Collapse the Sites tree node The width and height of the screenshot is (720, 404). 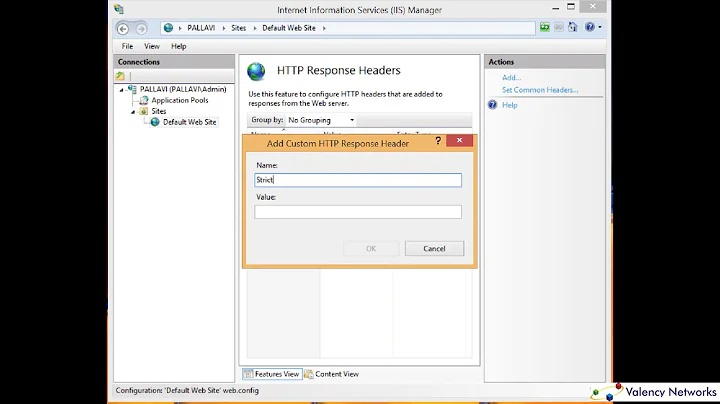click(x=133, y=112)
